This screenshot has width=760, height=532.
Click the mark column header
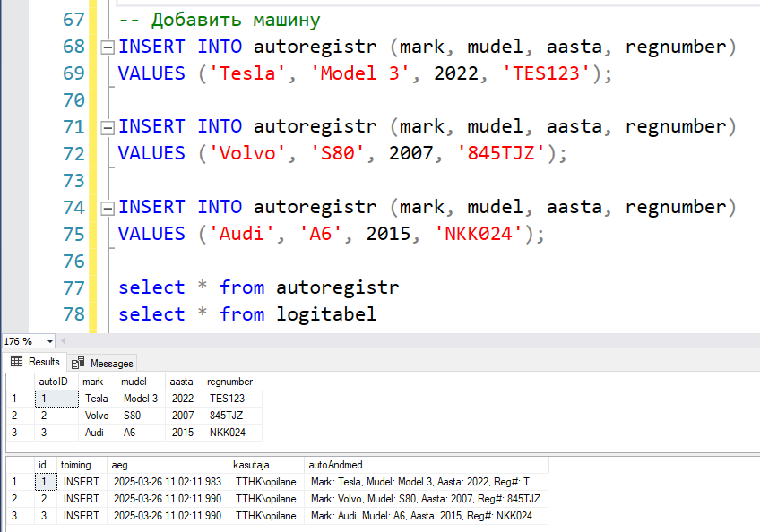(x=98, y=382)
